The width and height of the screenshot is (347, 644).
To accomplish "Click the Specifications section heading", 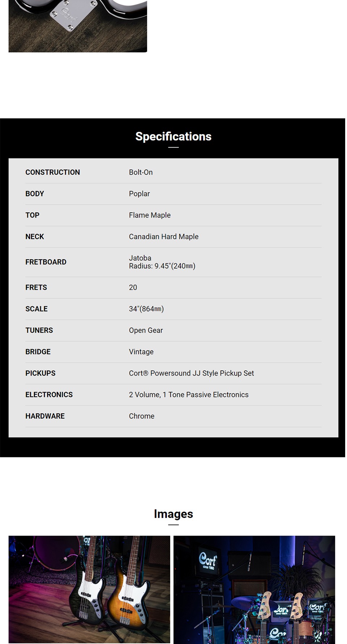I will coord(173,137).
